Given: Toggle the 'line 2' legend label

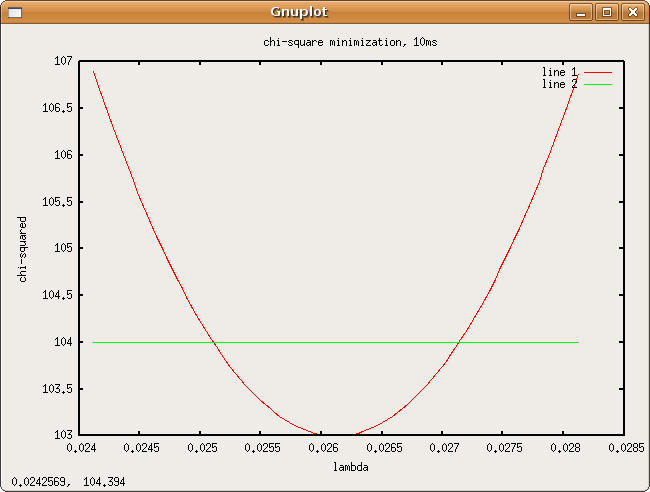Looking at the screenshot, I should pyautogui.click(x=559, y=84).
